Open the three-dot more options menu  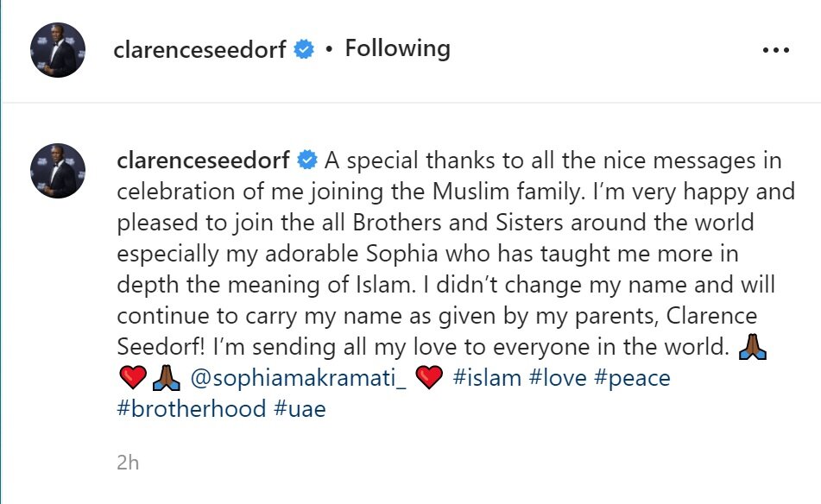776,50
